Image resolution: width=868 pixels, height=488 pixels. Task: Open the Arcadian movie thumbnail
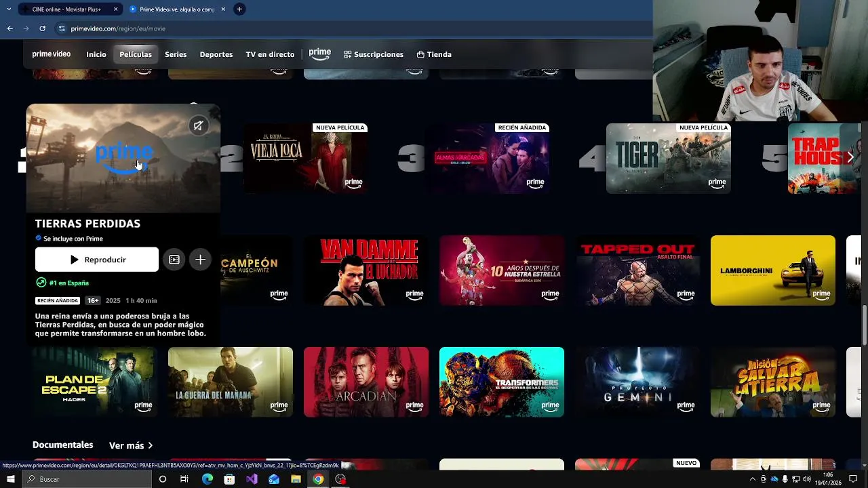366,382
